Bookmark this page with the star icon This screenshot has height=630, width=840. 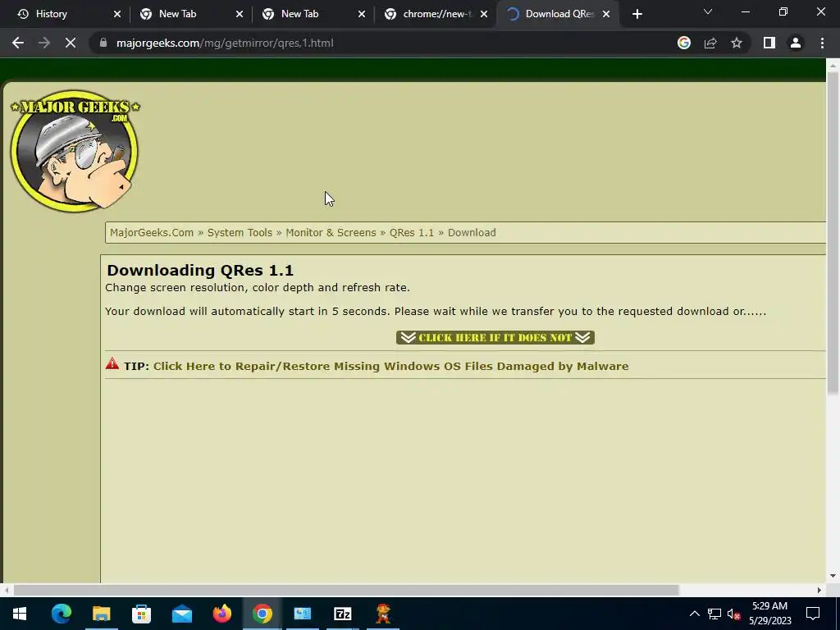pyautogui.click(x=737, y=43)
